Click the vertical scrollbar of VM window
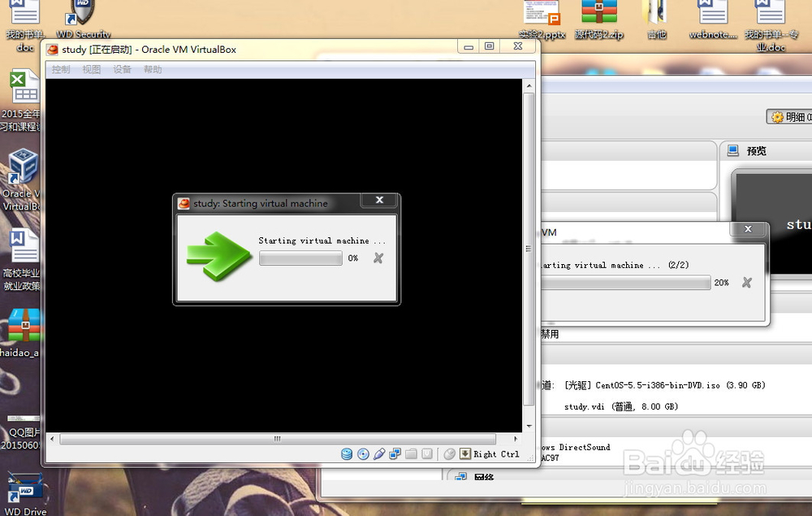Screen dimensions: 812x516 tap(529, 249)
